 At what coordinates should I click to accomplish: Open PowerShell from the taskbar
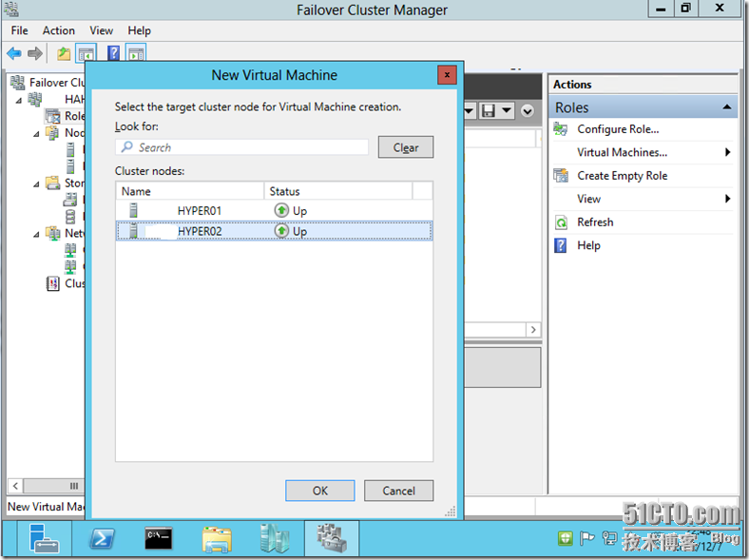[x=102, y=538]
